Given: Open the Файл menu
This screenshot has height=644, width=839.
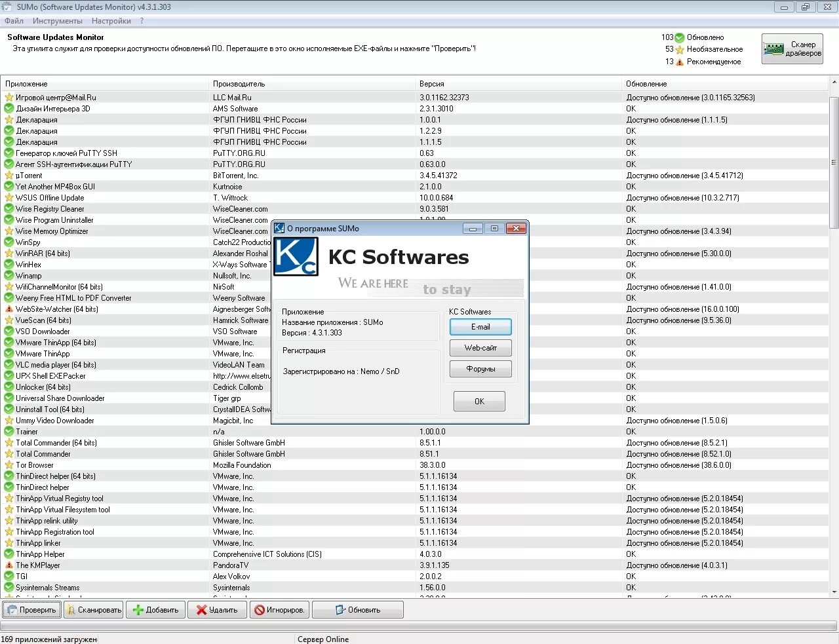Looking at the screenshot, I should pos(14,21).
